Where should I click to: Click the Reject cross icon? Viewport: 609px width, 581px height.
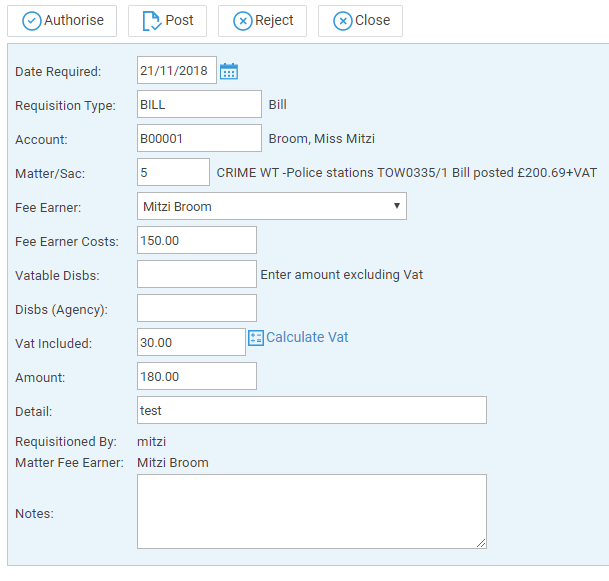(x=242, y=21)
